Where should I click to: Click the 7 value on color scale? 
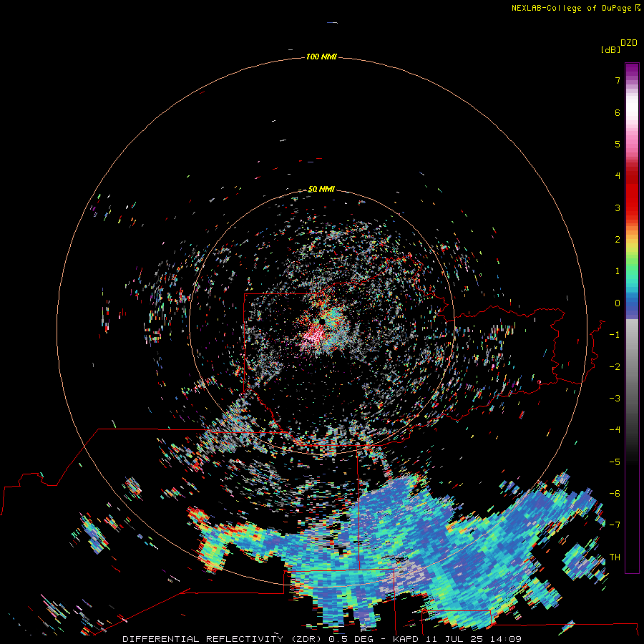click(618, 80)
